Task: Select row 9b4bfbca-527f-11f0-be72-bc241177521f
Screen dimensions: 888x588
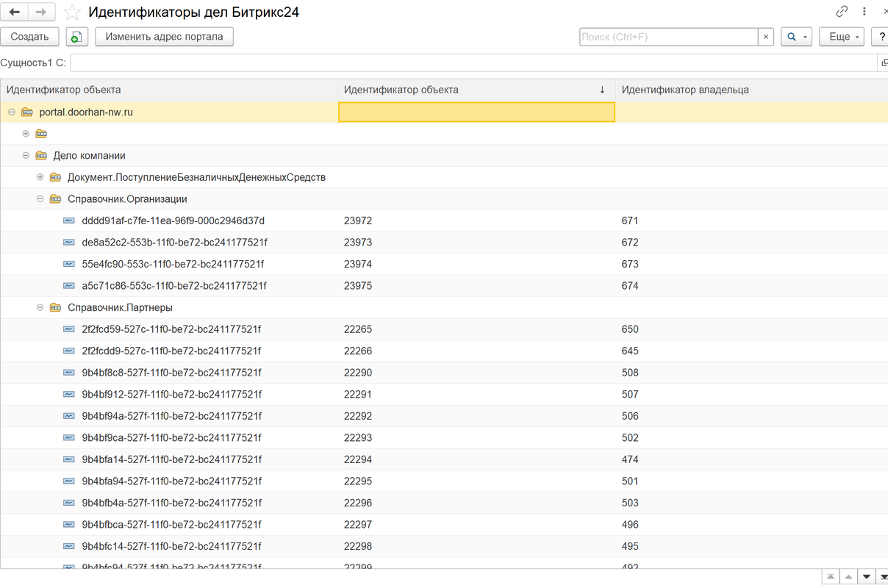Action: click(171, 524)
